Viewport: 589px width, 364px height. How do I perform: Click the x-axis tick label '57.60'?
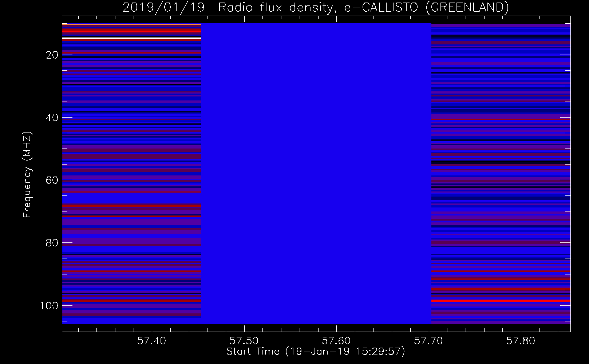[x=336, y=341]
